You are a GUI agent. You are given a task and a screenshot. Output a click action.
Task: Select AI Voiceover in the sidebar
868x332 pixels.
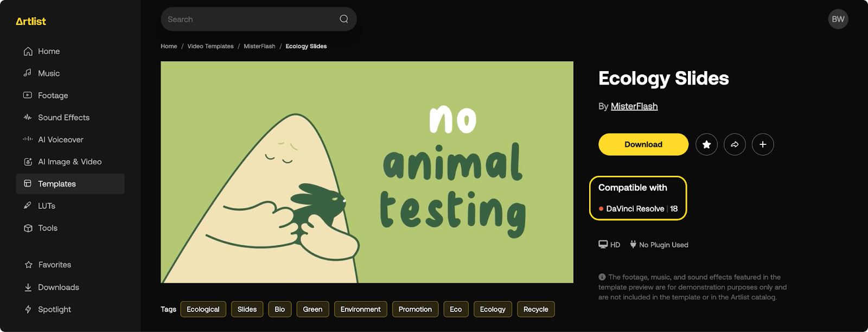coord(60,139)
